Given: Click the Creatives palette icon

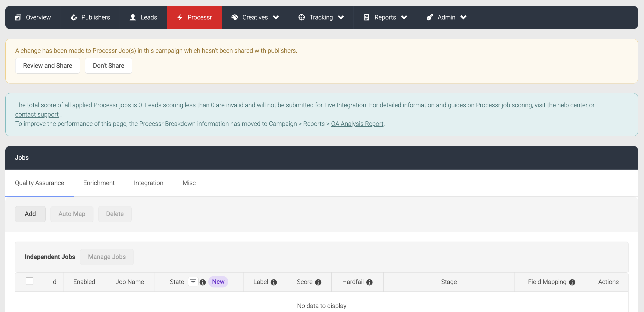Looking at the screenshot, I should pos(234,17).
